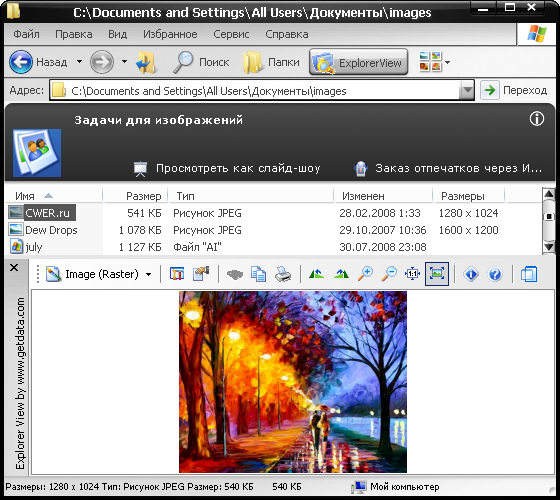
Task: Click the viewer options icon after Image (Raster)
Action: [177, 274]
